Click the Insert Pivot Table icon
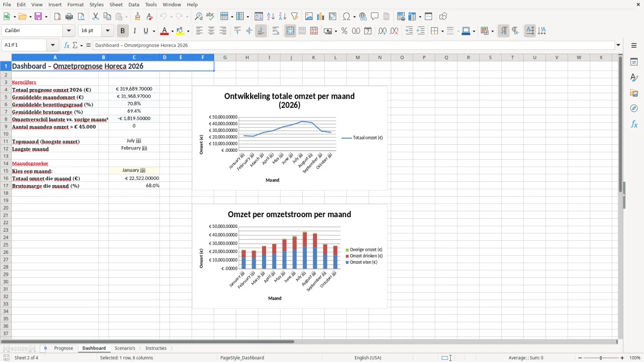 (x=333, y=17)
